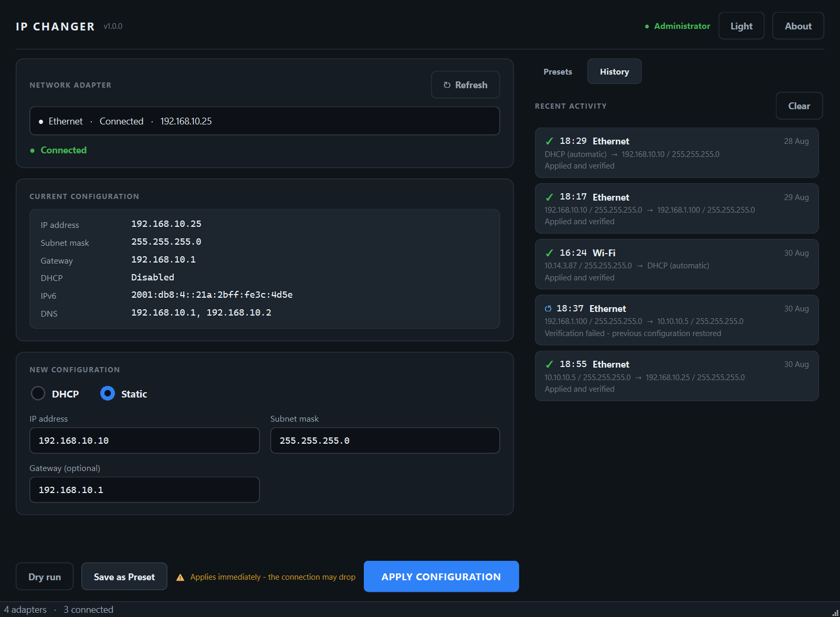Click the DHCP Disabled value
The height and width of the screenshot is (617, 840).
(x=153, y=277)
